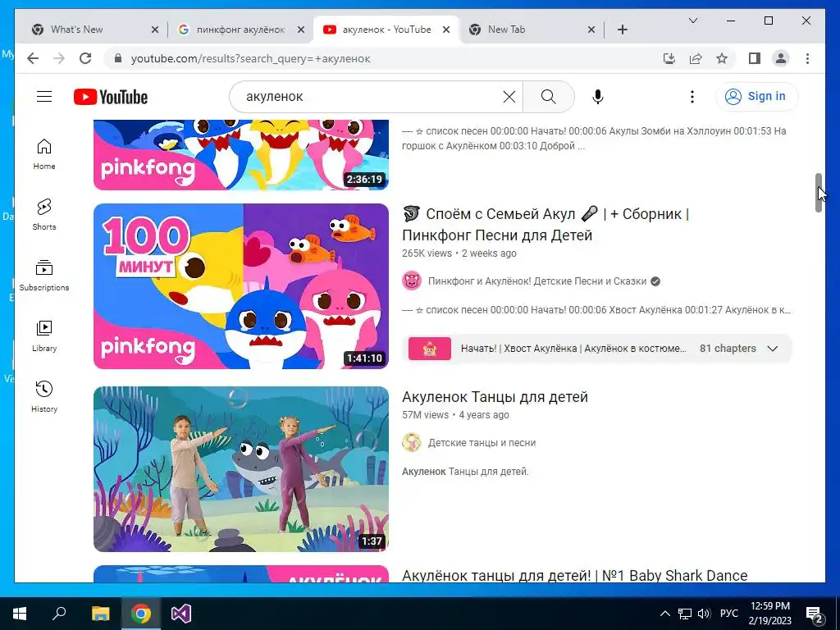840x630 pixels.
Task: Open YouTube settings three-dot menu
Action: point(692,97)
